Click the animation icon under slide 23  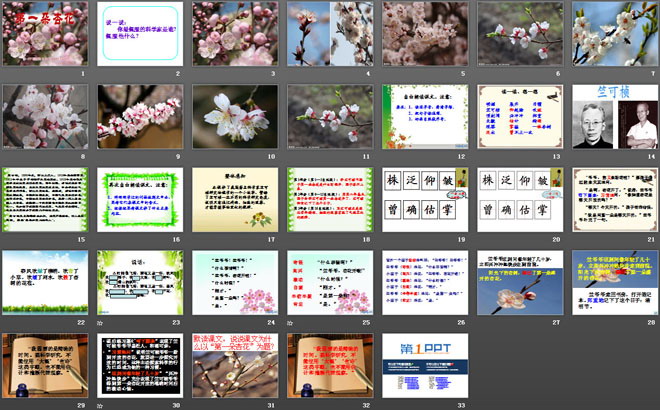pyautogui.click(x=100, y=323)
